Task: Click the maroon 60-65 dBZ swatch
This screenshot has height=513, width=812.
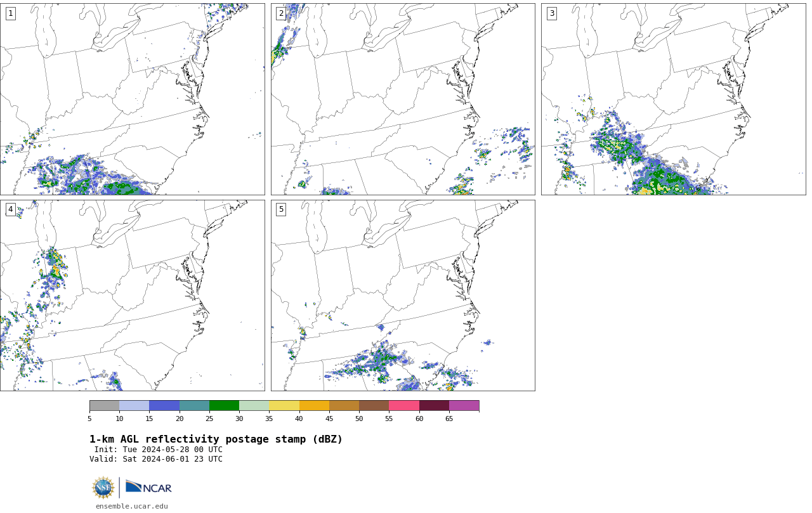Action: click(434, 406)
